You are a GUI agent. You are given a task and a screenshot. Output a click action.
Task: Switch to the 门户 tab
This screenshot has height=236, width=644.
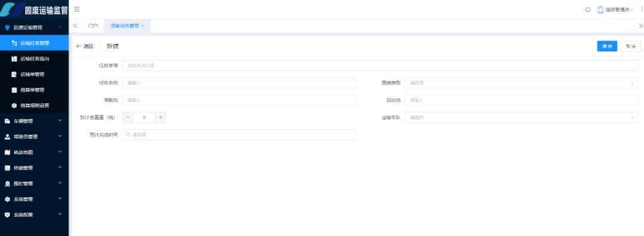click(x=93, y=26)
